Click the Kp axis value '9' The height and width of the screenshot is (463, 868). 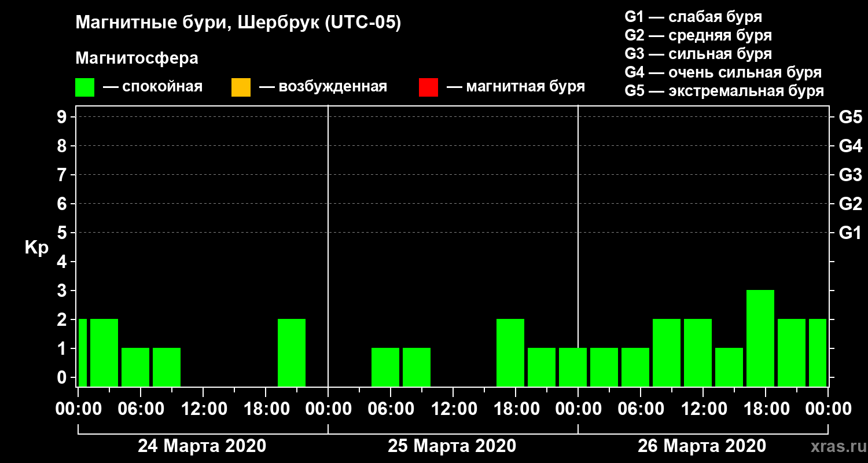point(63,117)
